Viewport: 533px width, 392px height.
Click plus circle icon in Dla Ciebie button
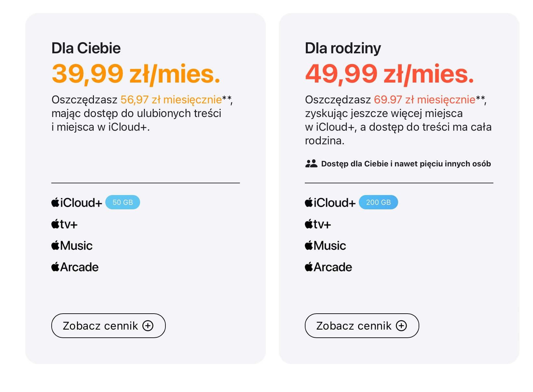[x=148, y=326]
